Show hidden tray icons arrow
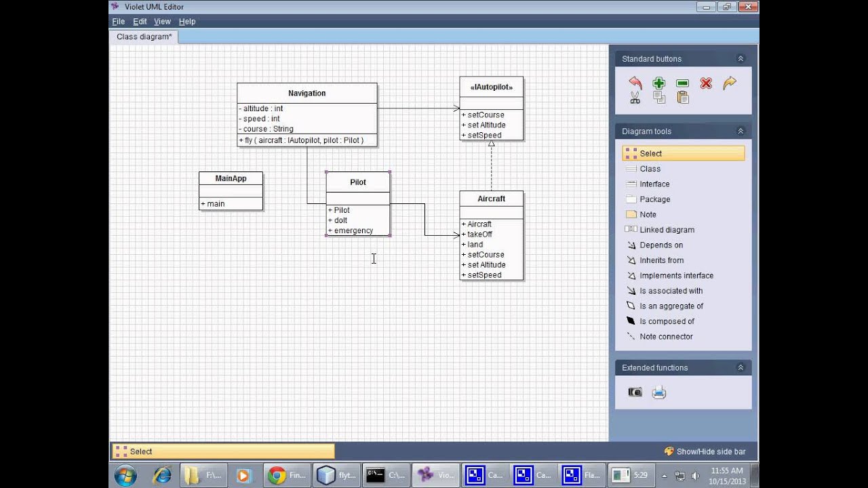The height and width of the screenshot is (488, 868). pos(665,476)
